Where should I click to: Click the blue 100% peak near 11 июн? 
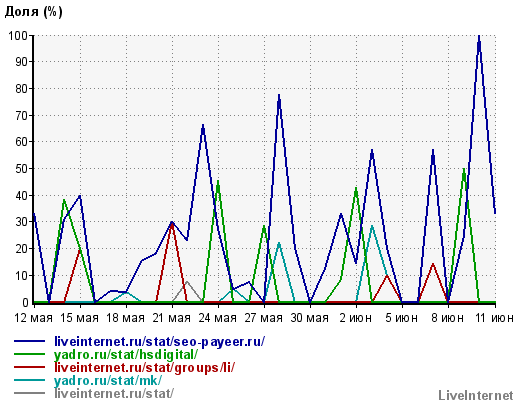479,36
